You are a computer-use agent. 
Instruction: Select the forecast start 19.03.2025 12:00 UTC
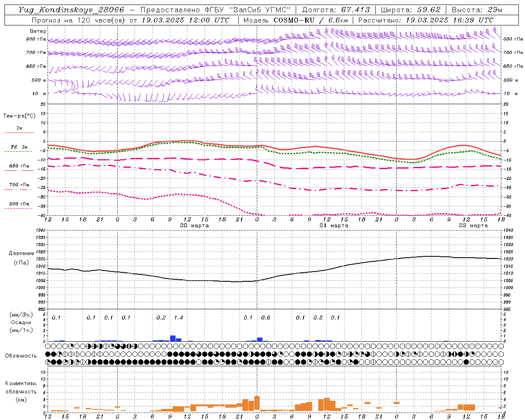[185, 20]
